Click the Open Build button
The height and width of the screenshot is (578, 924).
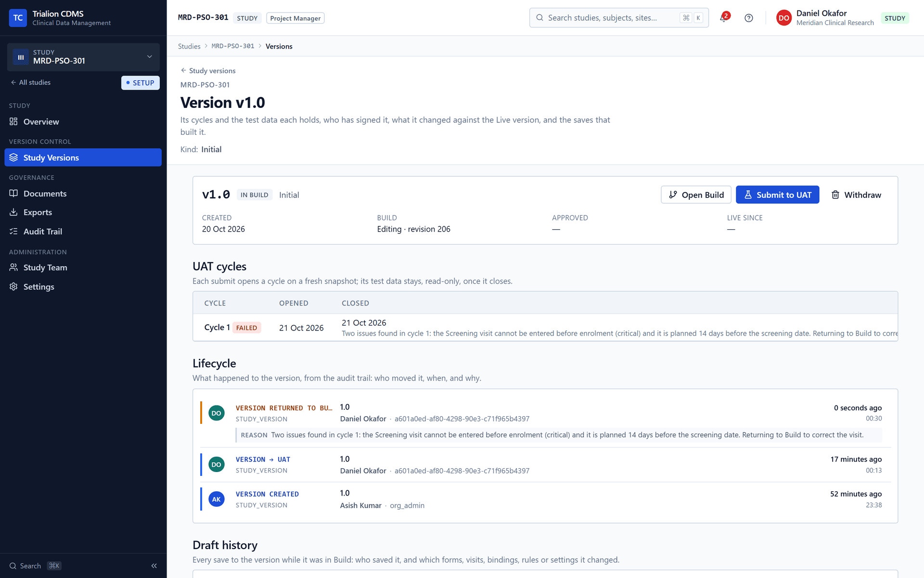(696, 195)
